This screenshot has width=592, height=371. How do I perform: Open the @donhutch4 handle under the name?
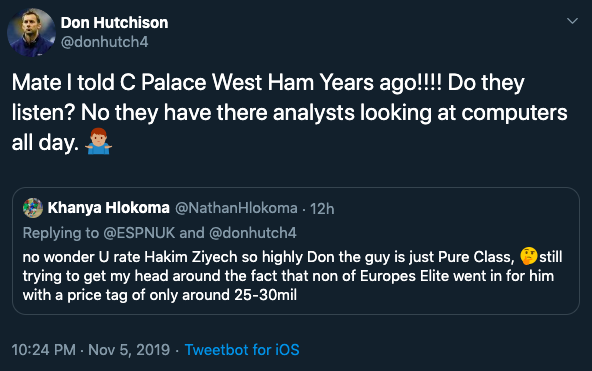pos(104,42)
